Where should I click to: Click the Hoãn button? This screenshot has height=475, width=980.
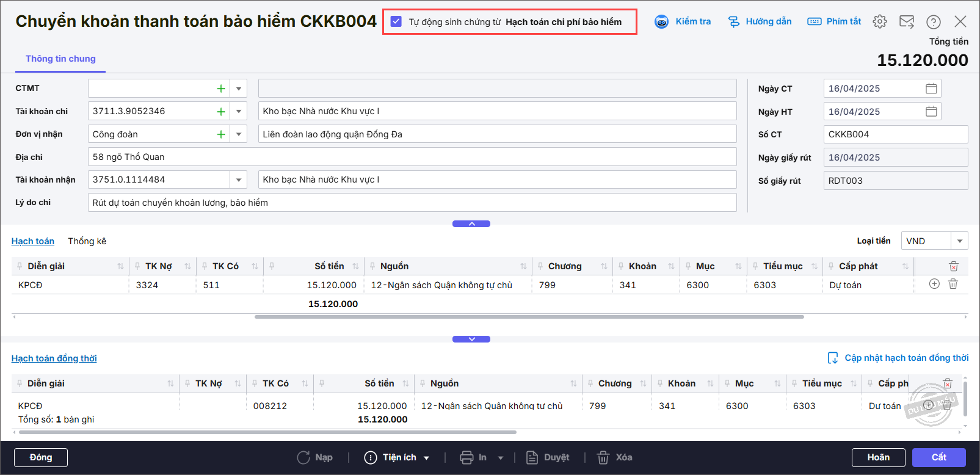879,457
